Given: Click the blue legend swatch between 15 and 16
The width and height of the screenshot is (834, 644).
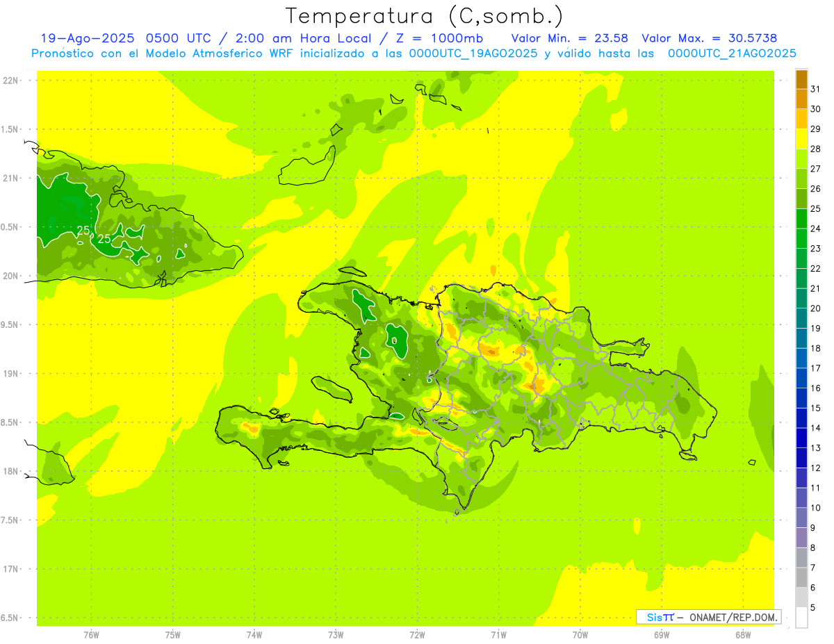Looking at the screenshot, I should pyautogui.click(x=801, y=398).
